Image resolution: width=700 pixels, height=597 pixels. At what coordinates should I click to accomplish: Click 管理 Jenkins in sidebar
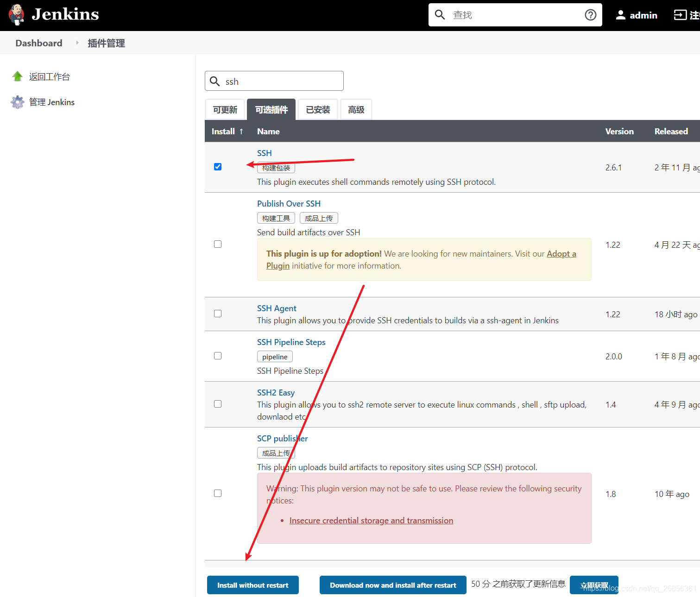point(52,102)
